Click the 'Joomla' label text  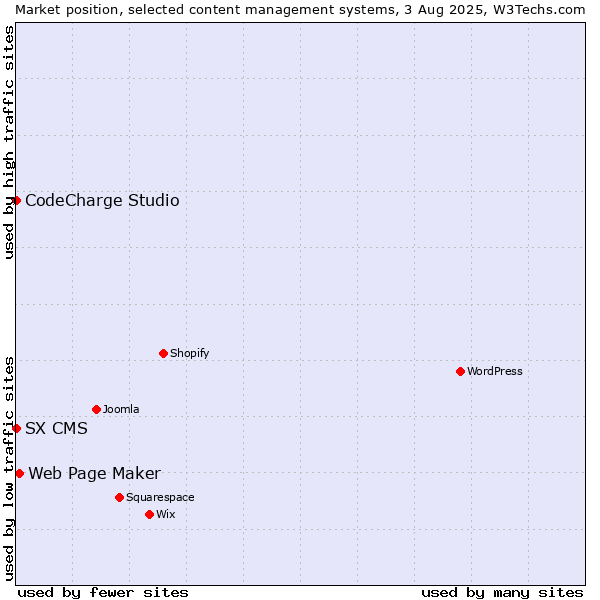click(x=121, y=409)
